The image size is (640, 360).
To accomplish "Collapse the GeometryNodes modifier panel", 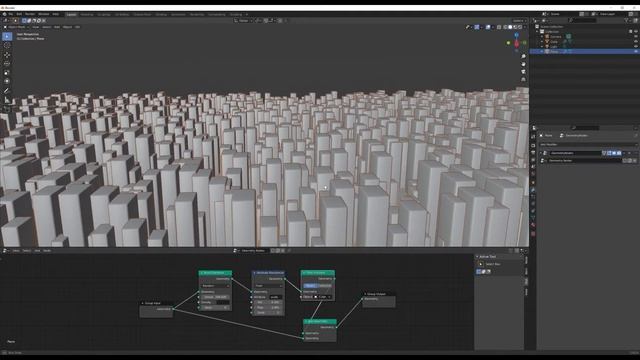I will click(541, 153).
